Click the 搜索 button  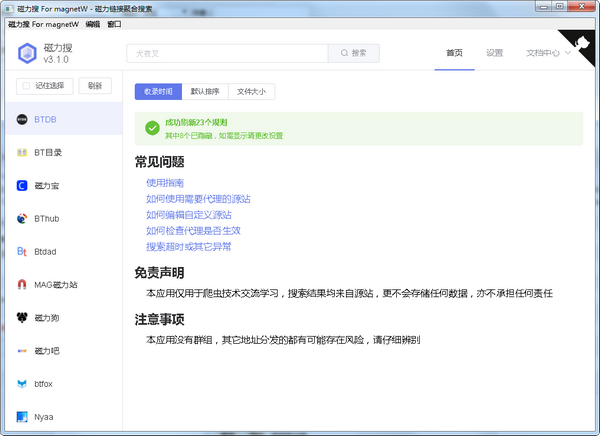point(354,53)
